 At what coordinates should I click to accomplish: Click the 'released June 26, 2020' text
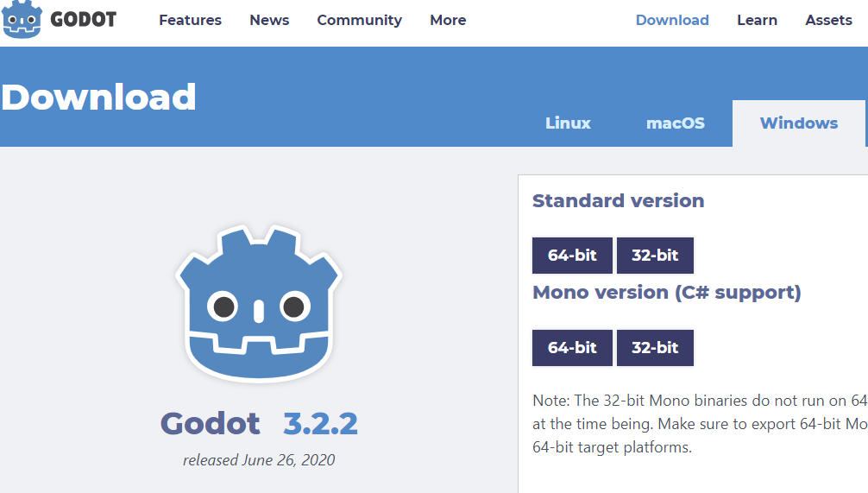point(259,460)
